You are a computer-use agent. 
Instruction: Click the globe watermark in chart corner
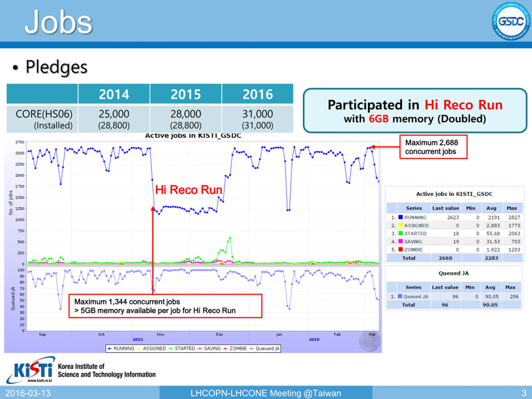[370, 341]
